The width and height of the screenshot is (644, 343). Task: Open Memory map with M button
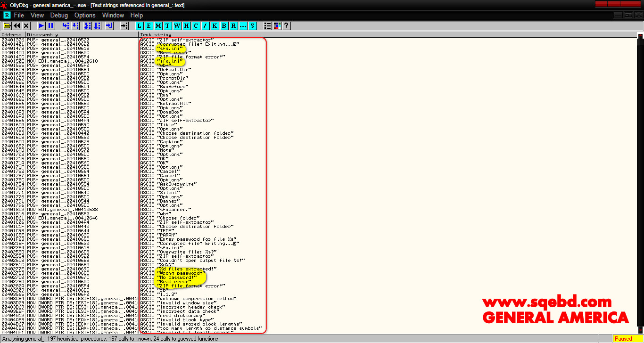click(158, 25)
